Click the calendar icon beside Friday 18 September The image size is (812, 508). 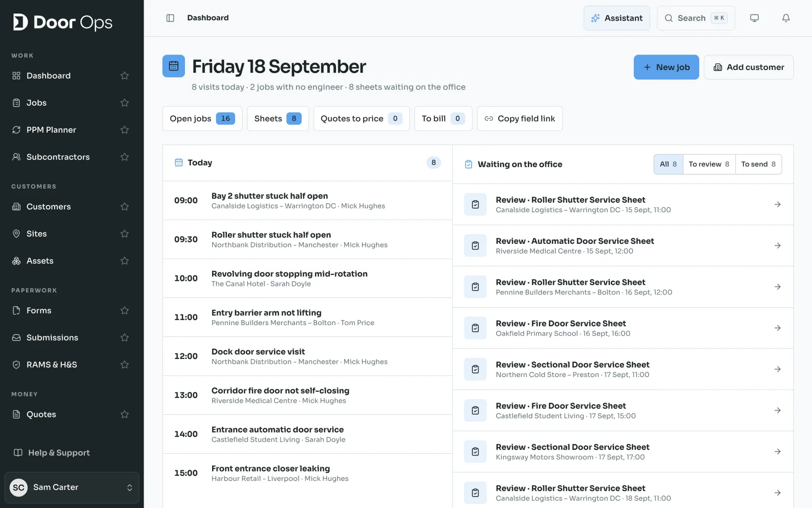coord(174,66)
